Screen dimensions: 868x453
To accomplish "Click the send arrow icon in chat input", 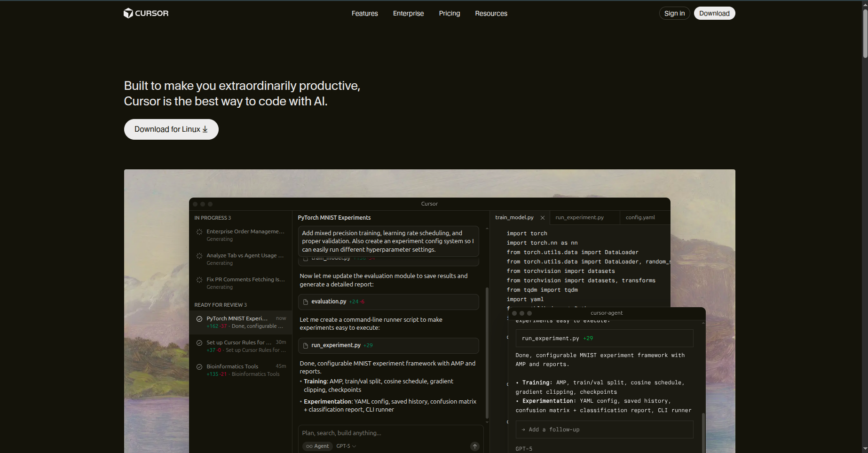I will 475,446.
